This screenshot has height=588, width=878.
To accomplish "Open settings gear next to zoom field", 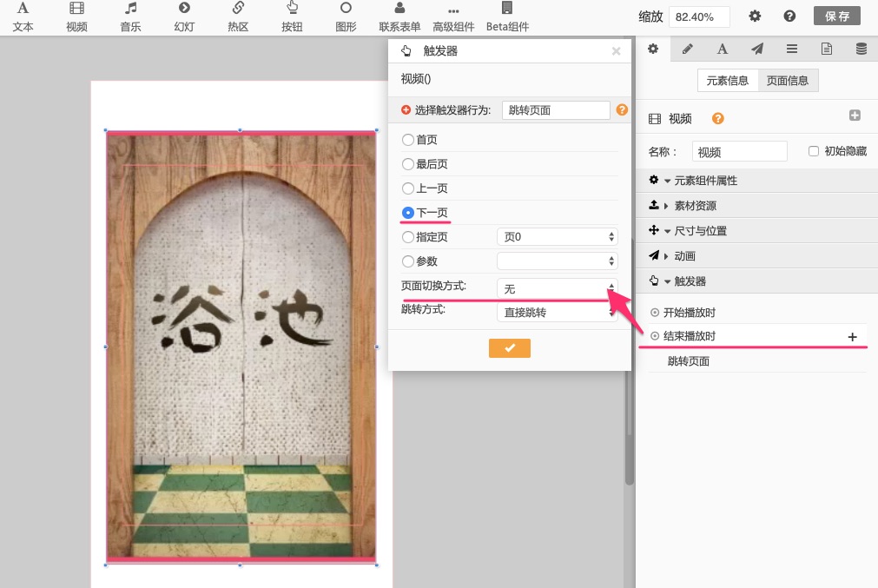I will [755, 17].
